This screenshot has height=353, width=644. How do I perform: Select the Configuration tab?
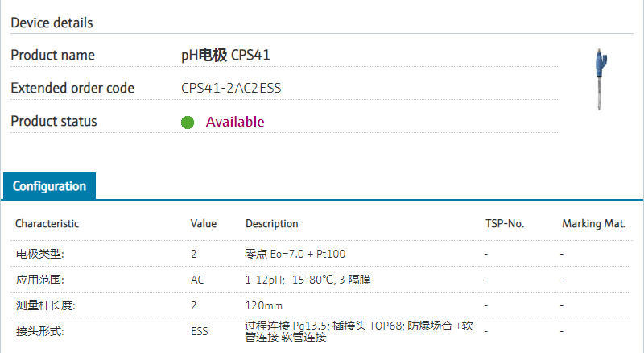coord(49,186)
